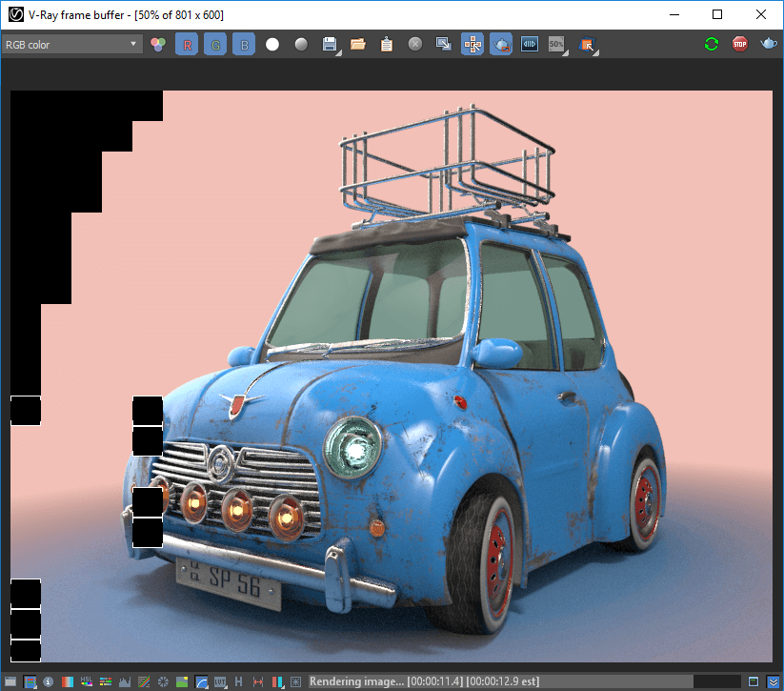Open pixel information with the info icon
The width and height of the screenshot is (784, 691).
(x=48, y=682)
